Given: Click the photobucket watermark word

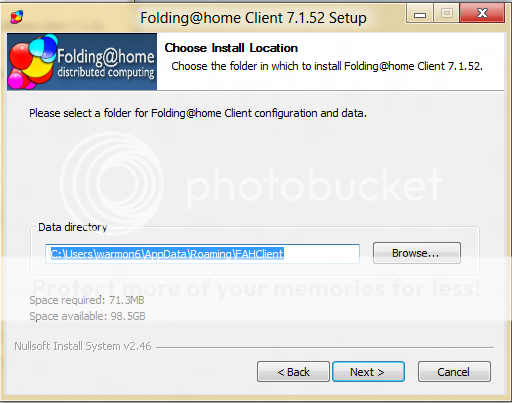Looking at the screenshot, I should 314,186.
